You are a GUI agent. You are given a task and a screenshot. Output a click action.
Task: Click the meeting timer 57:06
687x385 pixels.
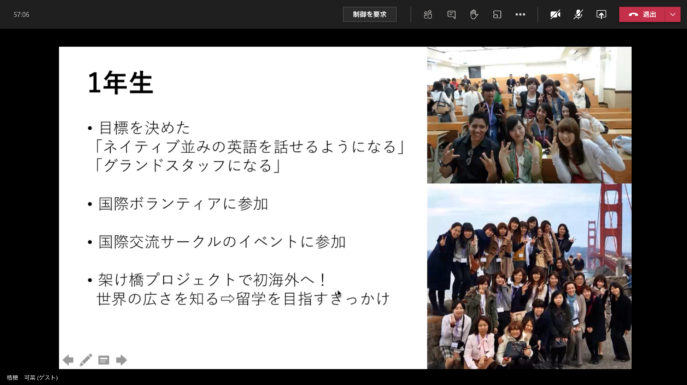(21, 14)
